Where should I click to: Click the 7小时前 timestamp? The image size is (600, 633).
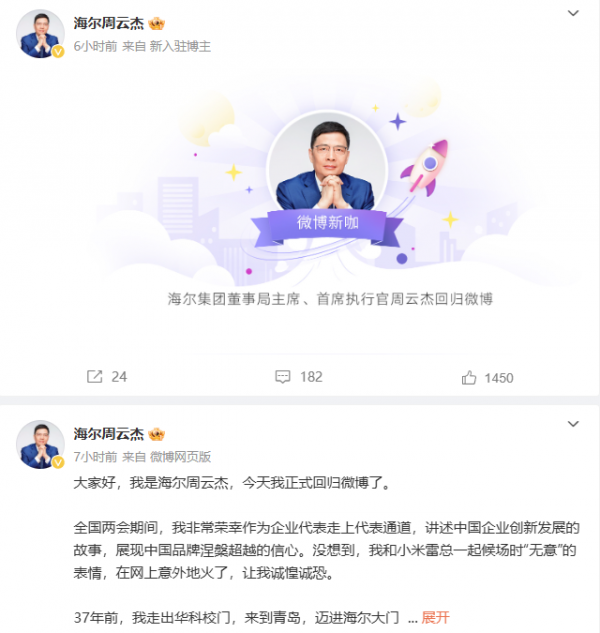point(95,457)
